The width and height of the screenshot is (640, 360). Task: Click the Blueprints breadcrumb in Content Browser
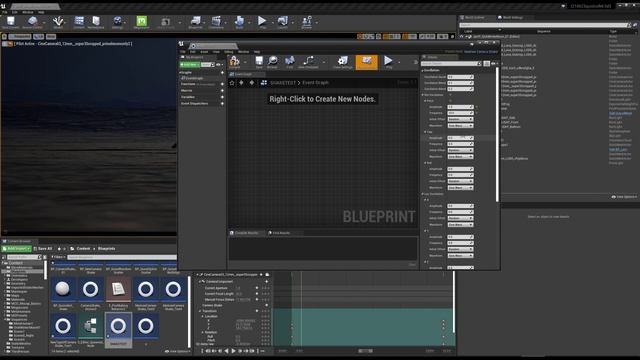[107, 249]
